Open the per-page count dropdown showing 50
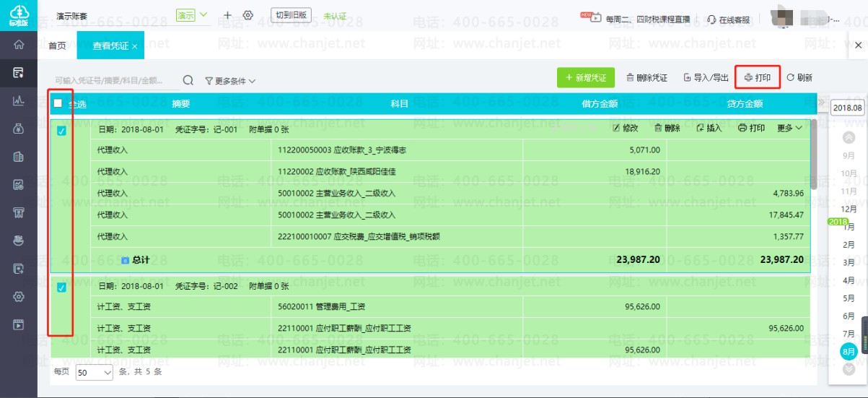 coord(95,373)
